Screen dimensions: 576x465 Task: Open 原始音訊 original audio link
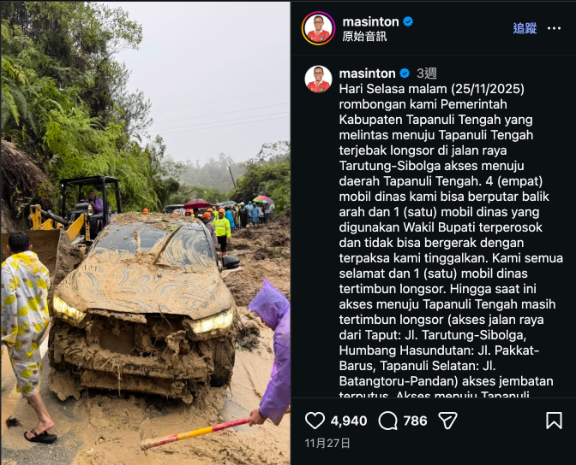tap(364, 36)
